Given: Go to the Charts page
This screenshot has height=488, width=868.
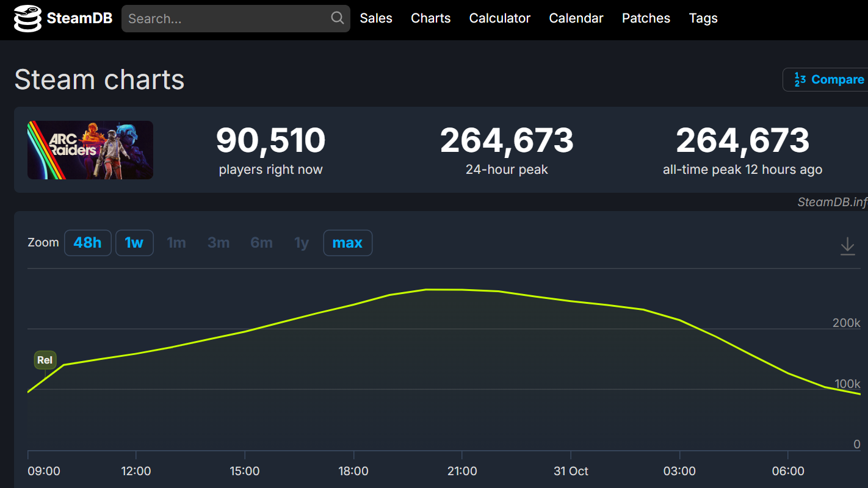Looking at the screenshot, I should (430, 18).
